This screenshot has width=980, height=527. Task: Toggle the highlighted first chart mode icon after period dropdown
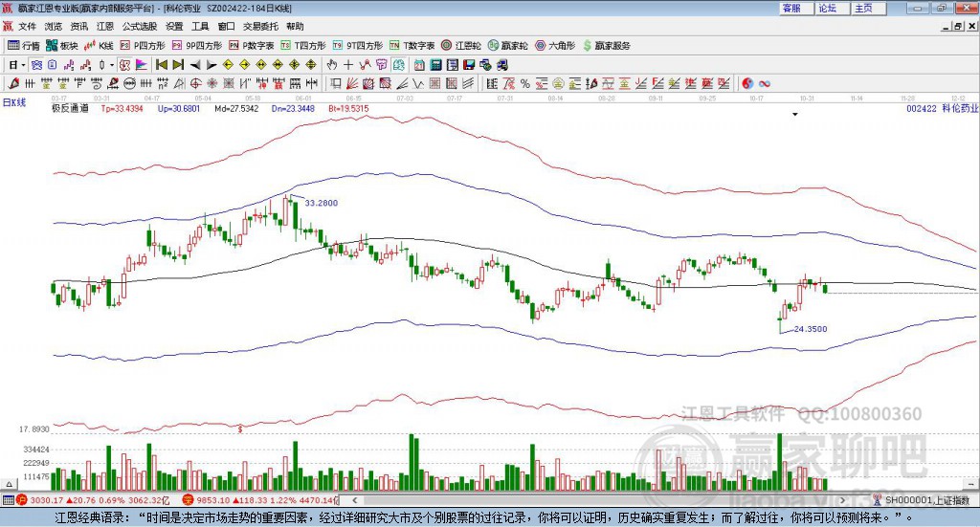click(36, 64)
